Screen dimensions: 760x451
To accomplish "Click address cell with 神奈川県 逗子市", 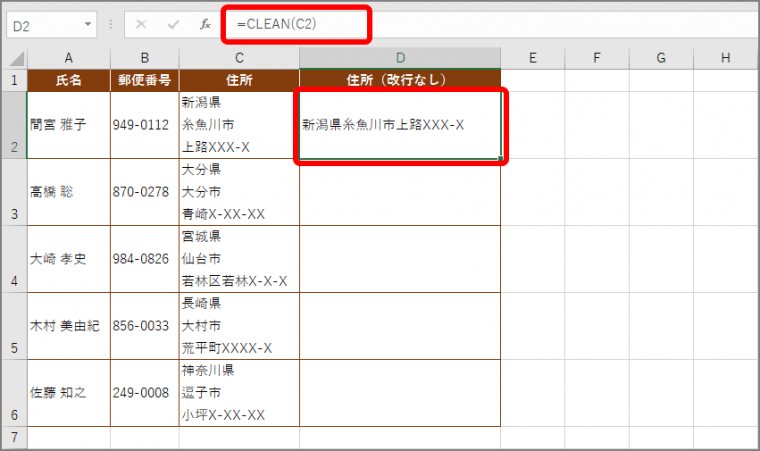I will (239, 393).
